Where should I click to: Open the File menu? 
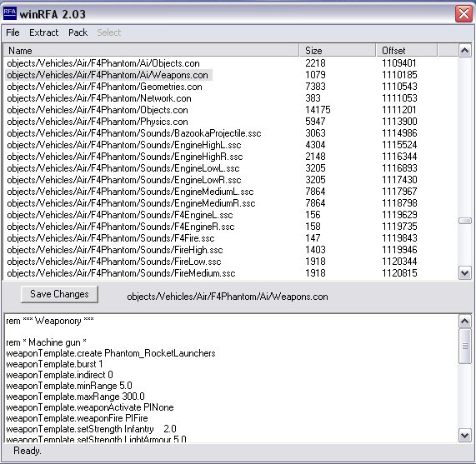13,32
